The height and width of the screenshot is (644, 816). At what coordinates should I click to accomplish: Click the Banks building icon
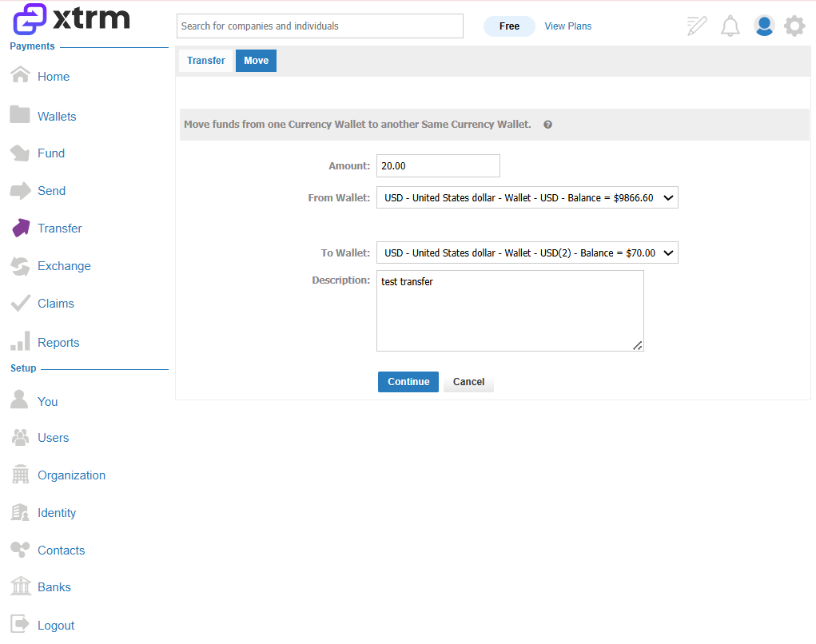coord(21,586)
